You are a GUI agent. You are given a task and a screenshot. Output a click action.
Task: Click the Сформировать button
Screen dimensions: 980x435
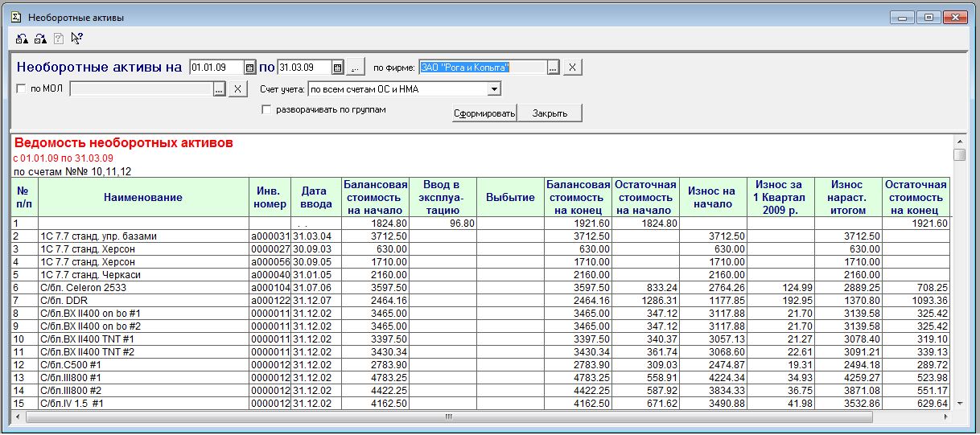coord(484,113)
